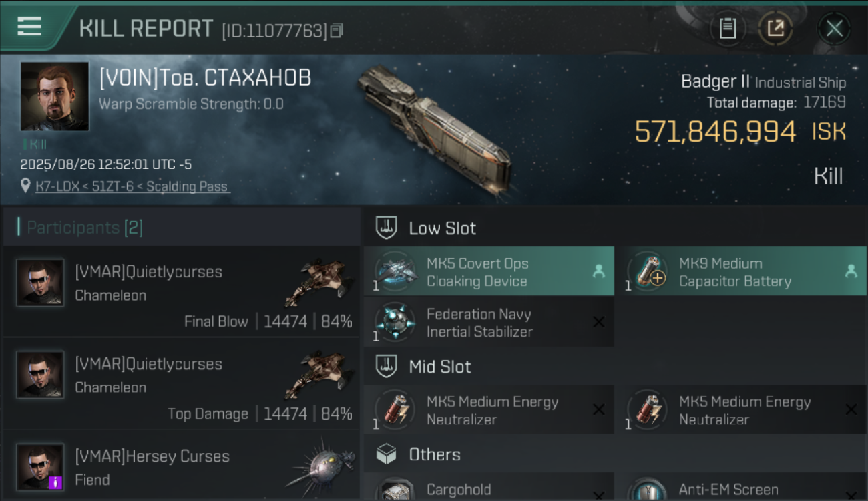The height and width of the screenshot is (501, 868).
Task: Click the victim's character portrait
Action: (x=55, y=96)
